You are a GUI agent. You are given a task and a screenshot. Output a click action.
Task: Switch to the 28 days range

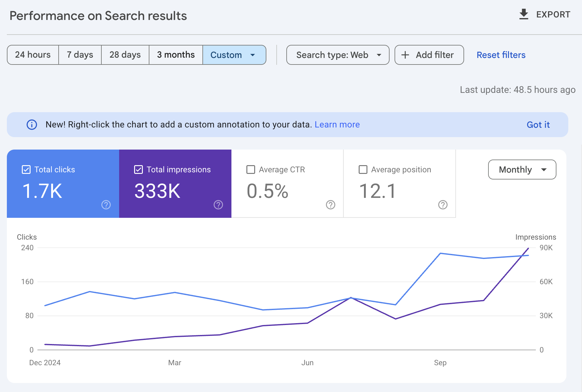coord(125,55)
